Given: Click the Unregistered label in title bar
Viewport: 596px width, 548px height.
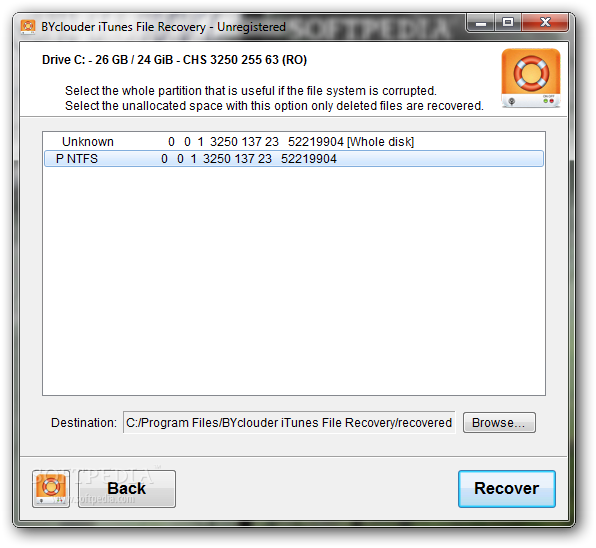Looking at the screenshot, I should (251, 27).
